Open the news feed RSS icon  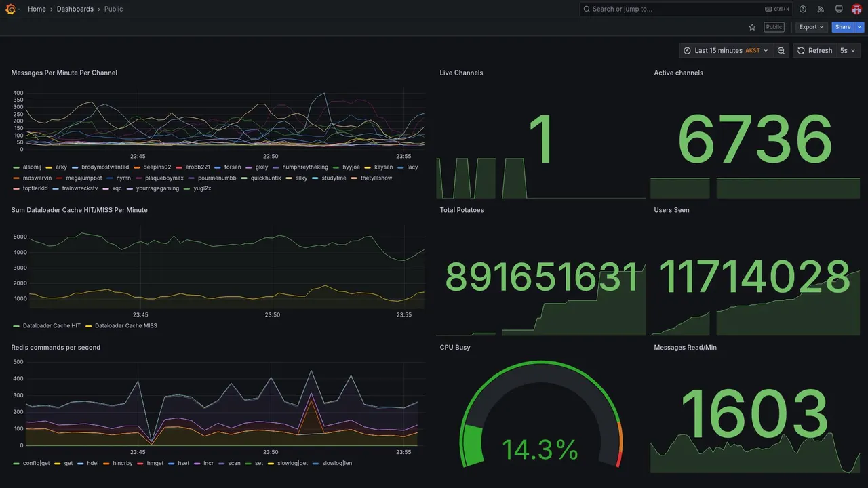[821, 9]
